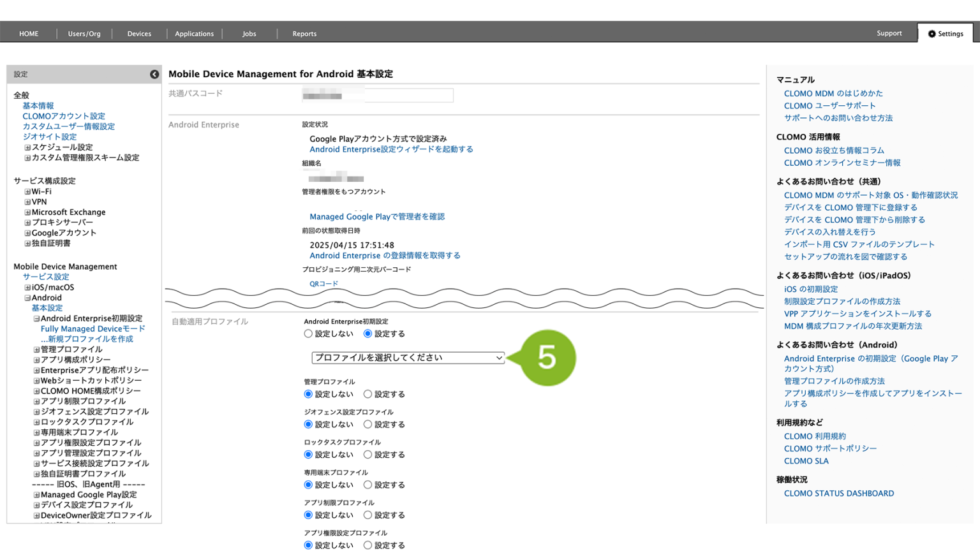The image size is (980, 551).
Task: Open Settings via the gear icon
Action: 932,34
